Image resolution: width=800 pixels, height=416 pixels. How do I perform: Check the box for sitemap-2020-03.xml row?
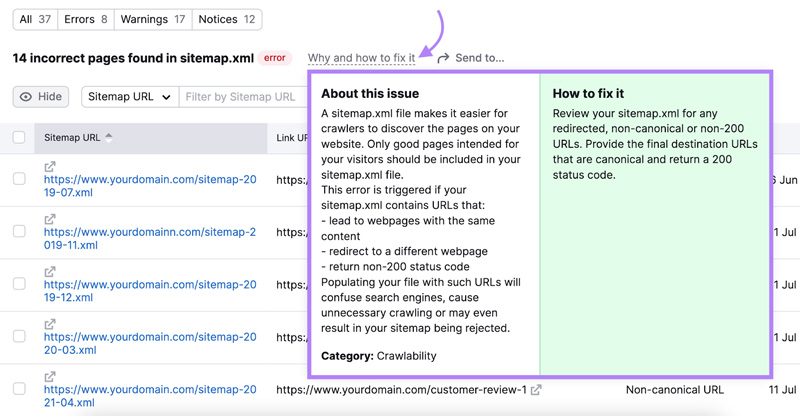tap(19, 337)
